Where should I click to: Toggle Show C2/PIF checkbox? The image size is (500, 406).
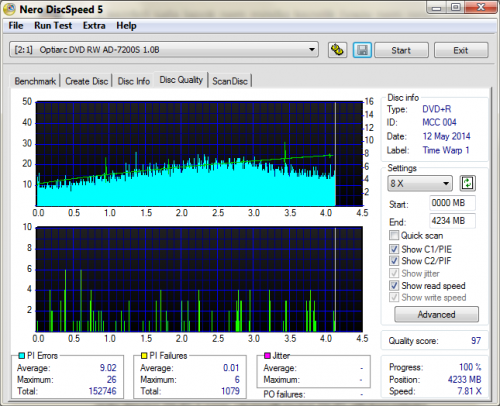(394, 261)
